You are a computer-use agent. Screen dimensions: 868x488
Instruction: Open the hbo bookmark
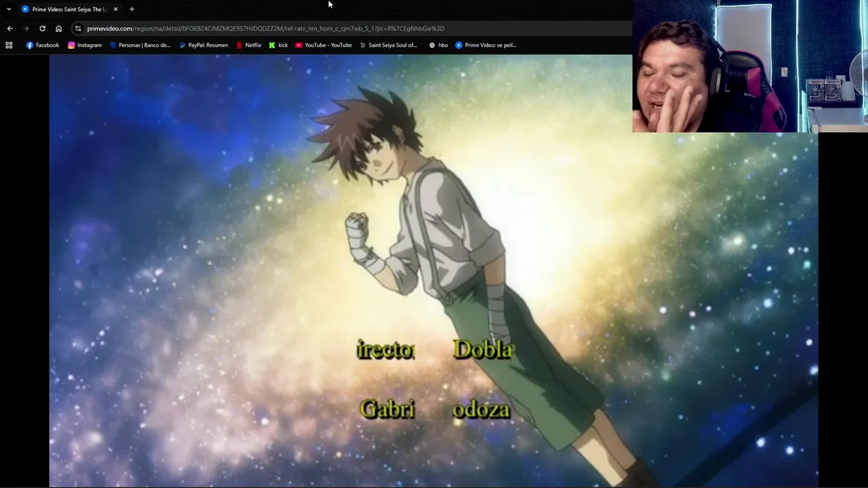point(439,45)
